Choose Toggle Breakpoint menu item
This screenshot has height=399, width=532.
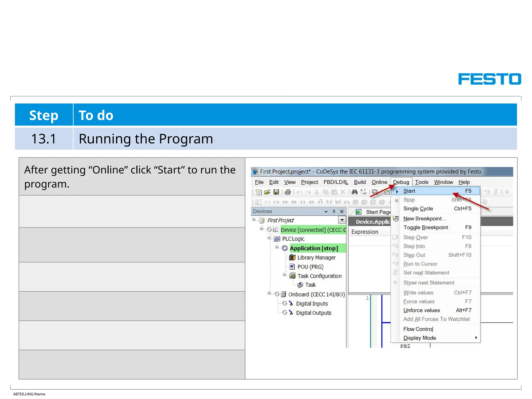point(435,227)
